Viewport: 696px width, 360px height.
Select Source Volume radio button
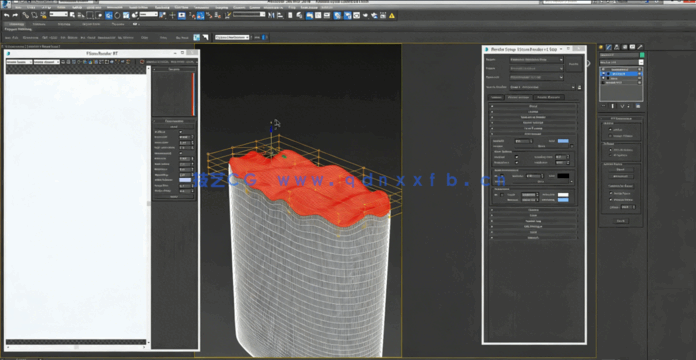[610, 136]
